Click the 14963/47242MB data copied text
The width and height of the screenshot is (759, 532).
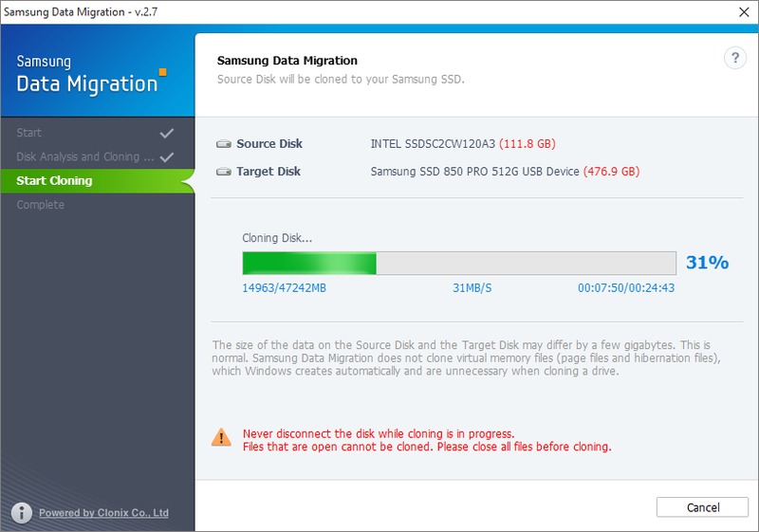pos(284,287)
